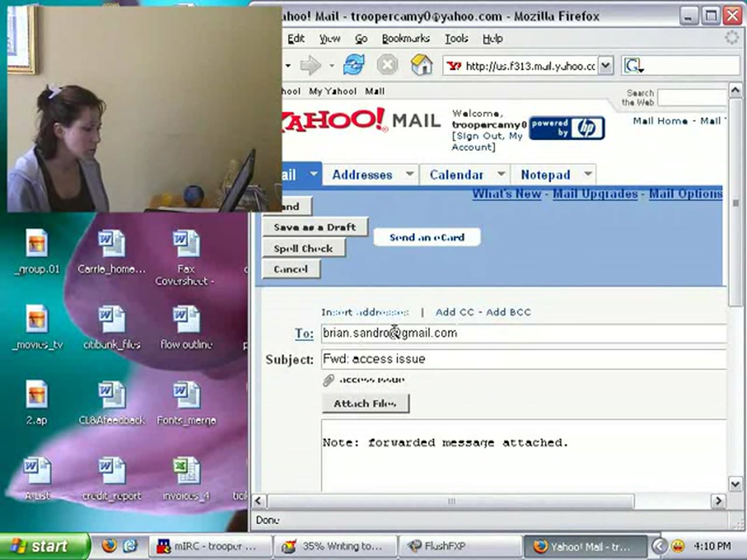747x560 pixels.
Task: Click the Spell Check button
Action: point(303,248)
